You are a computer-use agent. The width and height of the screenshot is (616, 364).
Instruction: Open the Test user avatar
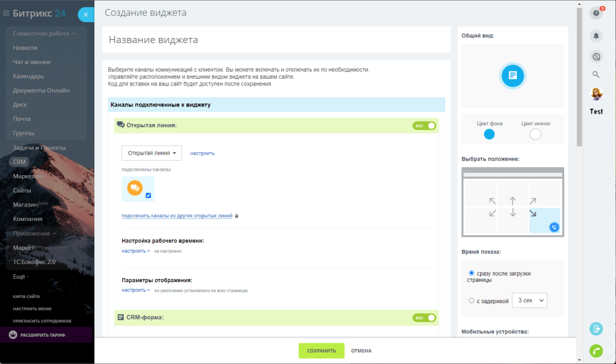click(x=596, y=94)
